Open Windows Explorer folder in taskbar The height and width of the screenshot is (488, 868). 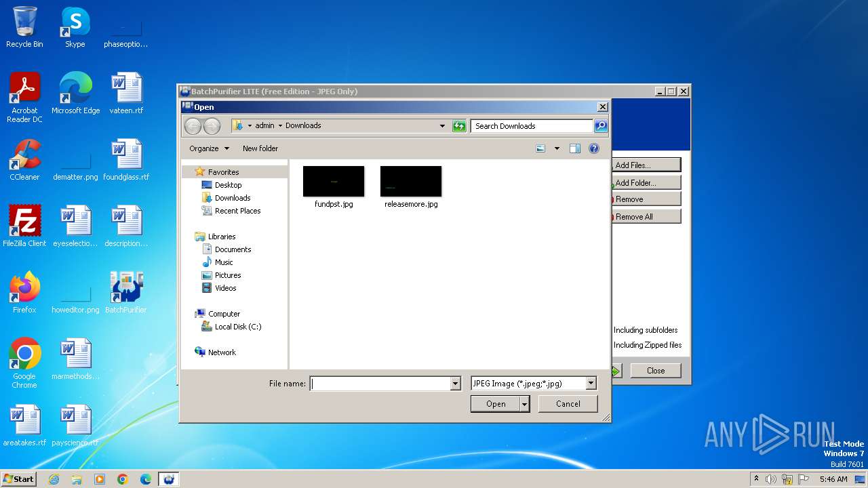coord(77,479)
